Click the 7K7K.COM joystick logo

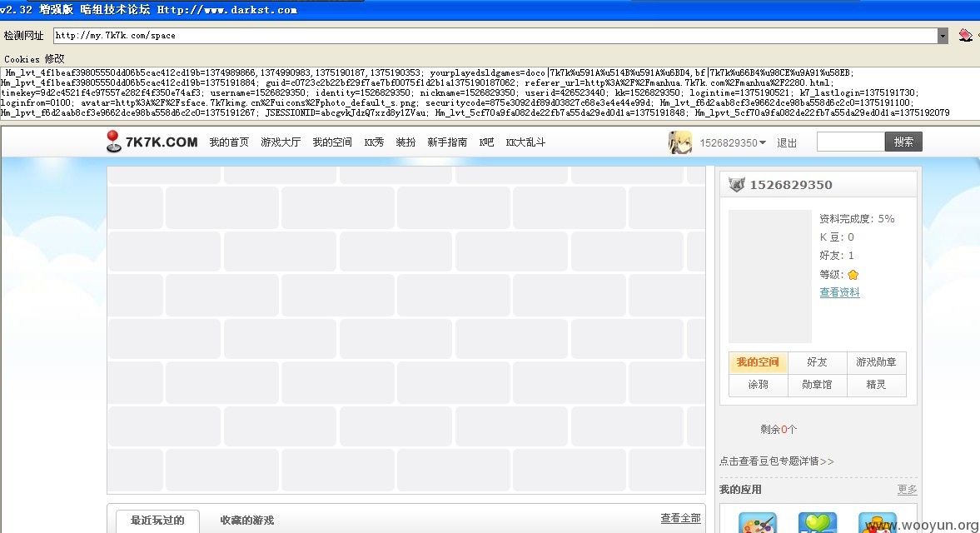coord(152,142)
